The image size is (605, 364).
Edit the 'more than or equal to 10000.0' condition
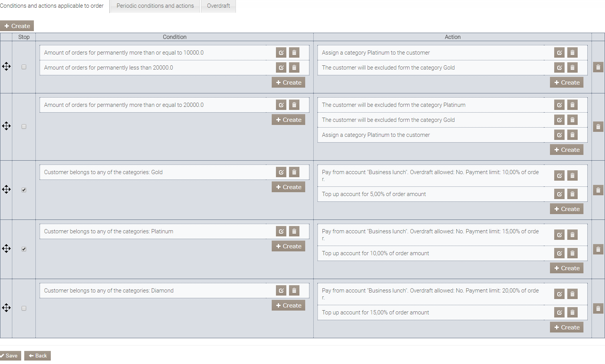[x=281, y=53]
